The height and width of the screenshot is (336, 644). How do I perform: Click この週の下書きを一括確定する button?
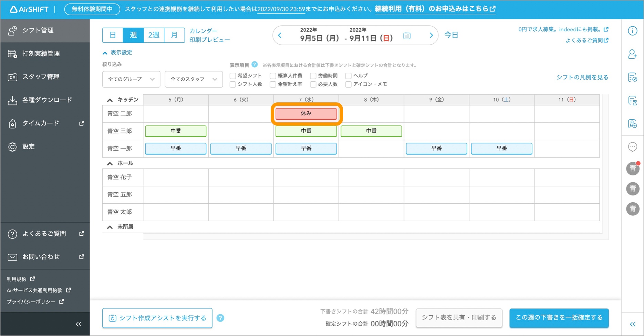559,317
